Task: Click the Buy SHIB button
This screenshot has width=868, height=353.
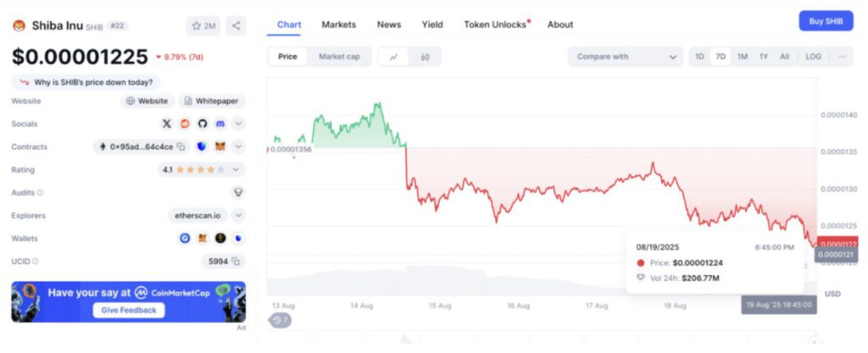Action: click(826, 21)
